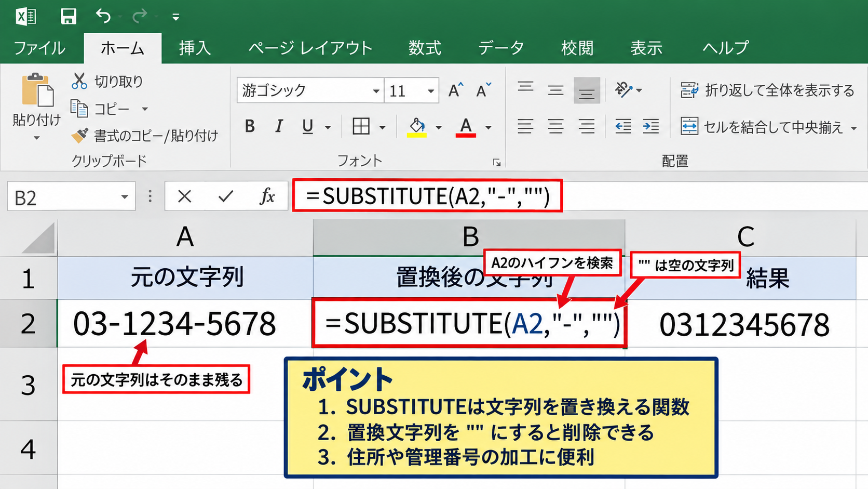Select bottom vertical align icon
868x489 pixels.
click(x=587, y=90)
